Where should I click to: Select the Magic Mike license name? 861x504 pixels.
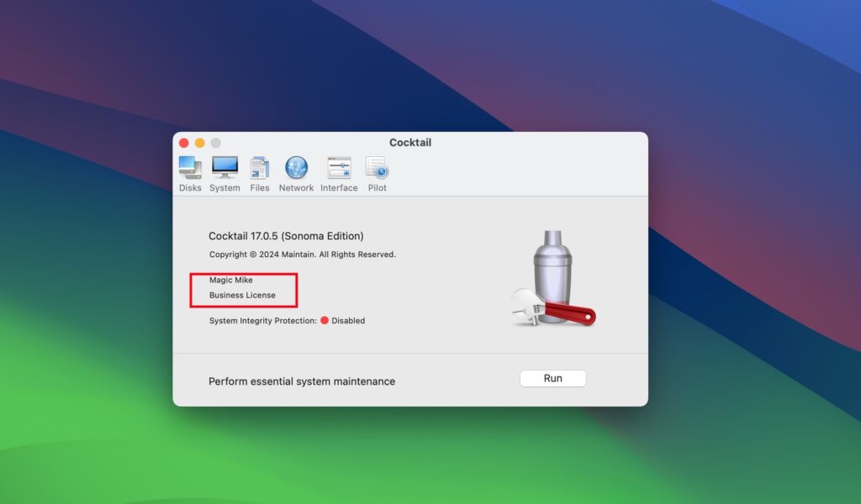coord(232,280)
